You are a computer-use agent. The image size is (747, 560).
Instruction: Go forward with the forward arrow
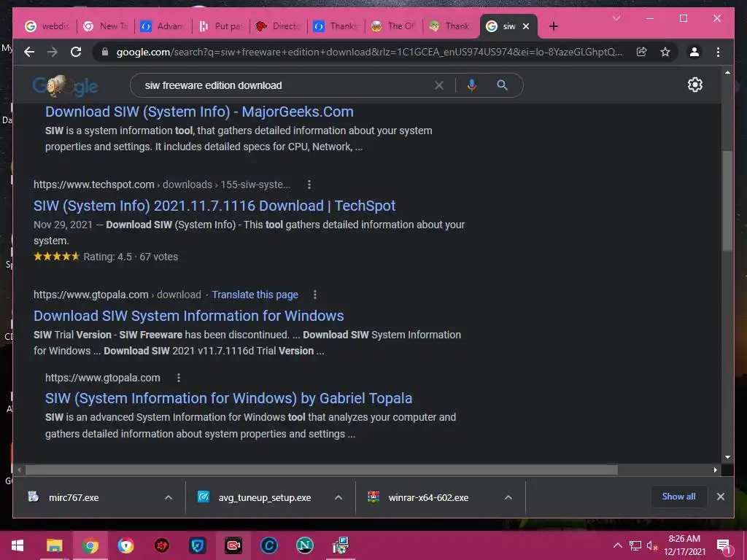53,52
